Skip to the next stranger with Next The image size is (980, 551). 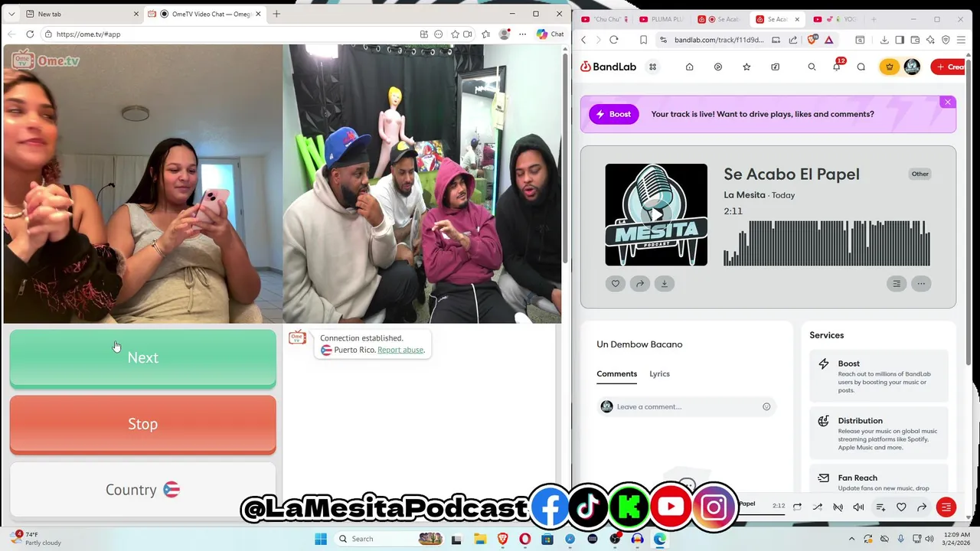142,358
